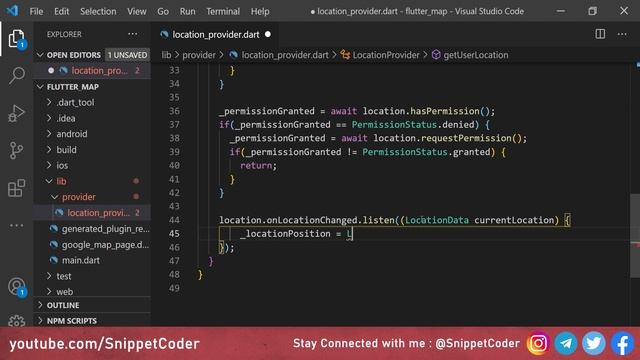The height and width of the screenshot is (360, 640).
Task: Click line number 36 in gutter
Action: (x=174, y=111)
